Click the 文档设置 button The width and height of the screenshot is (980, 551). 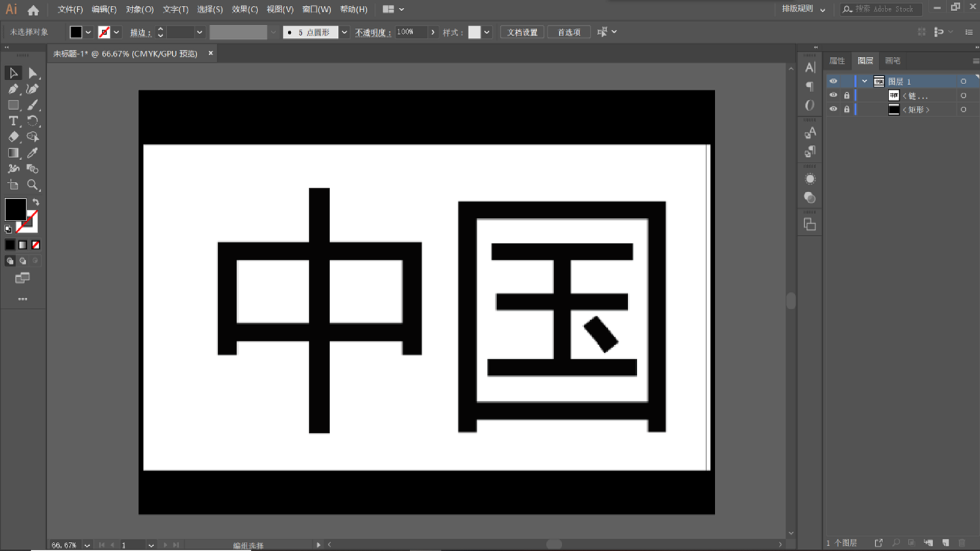coord(522,32)
